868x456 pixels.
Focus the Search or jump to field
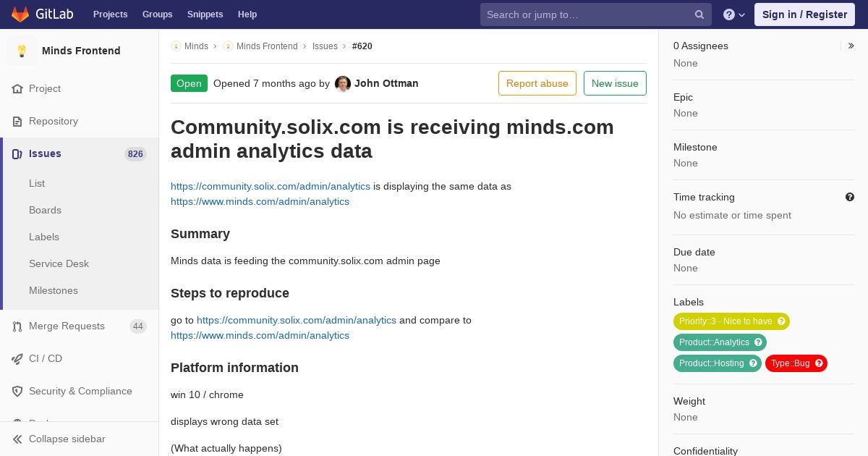tap(595, 14)
